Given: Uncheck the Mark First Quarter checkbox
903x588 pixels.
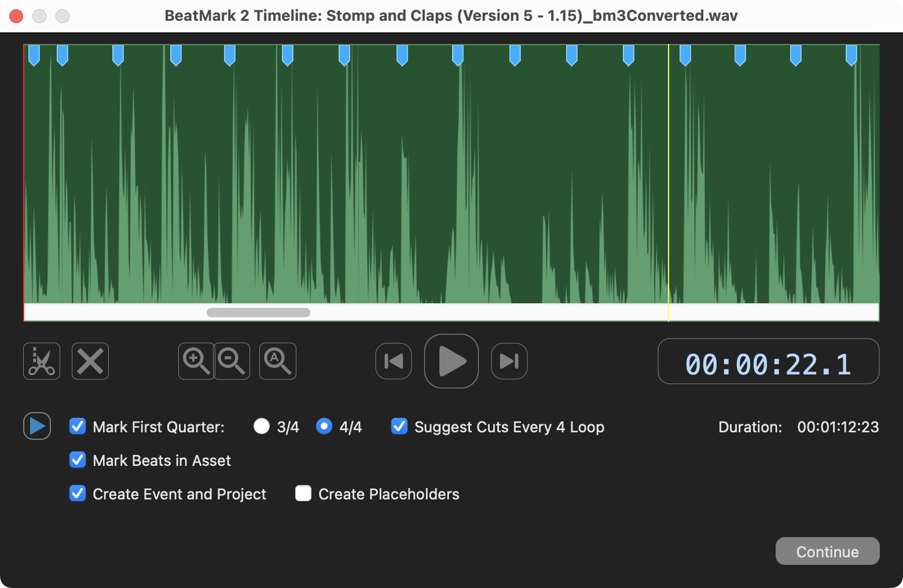Looking at the screenshot, I should point(78,427).
